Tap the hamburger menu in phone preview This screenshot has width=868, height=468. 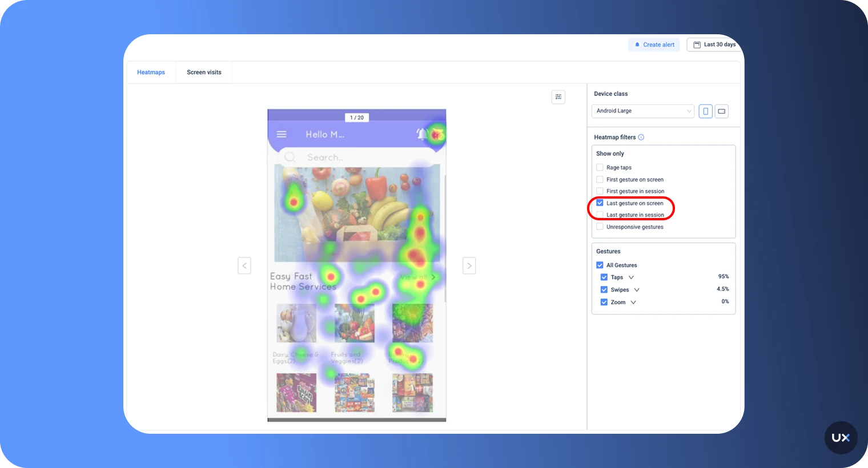282,134
